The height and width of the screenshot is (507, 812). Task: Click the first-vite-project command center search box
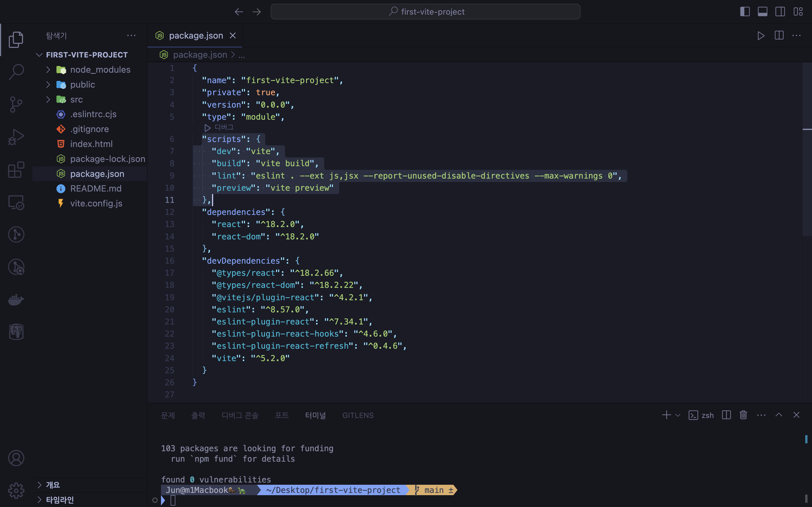point(425,12)
